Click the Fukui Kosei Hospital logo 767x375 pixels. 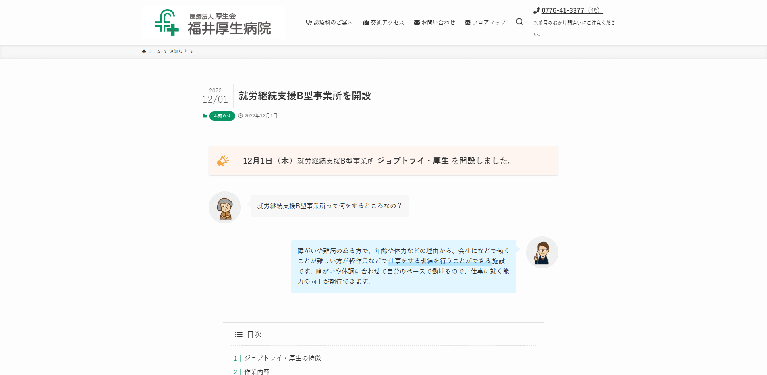click(x=213, y=22)
